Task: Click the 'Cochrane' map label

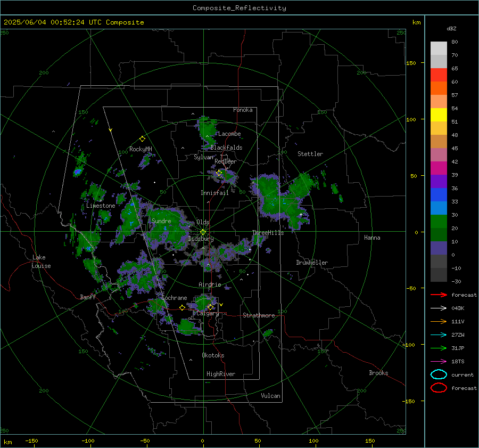Action: coord(174,298)
